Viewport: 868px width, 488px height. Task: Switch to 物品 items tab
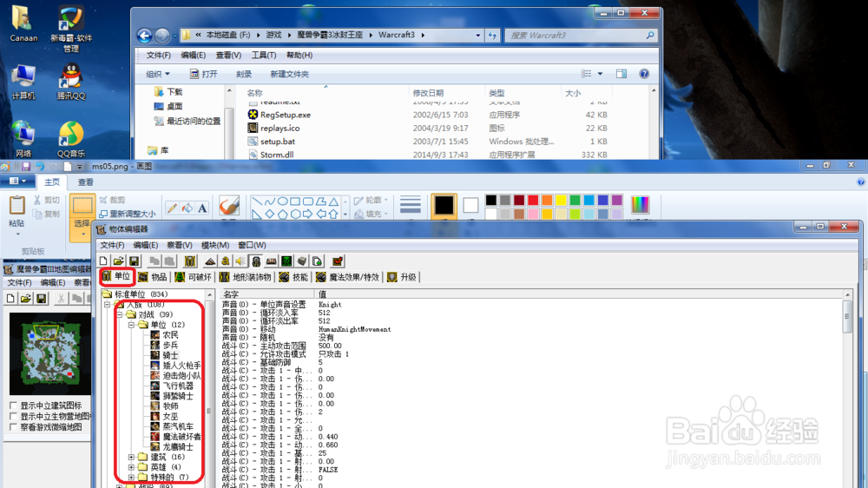pos(153,277)
